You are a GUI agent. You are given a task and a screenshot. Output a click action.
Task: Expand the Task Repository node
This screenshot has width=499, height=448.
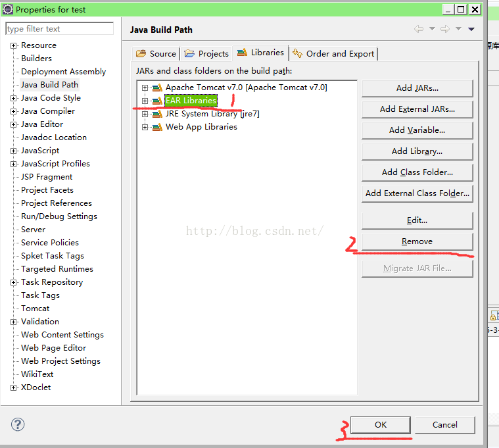pos(13,282)
